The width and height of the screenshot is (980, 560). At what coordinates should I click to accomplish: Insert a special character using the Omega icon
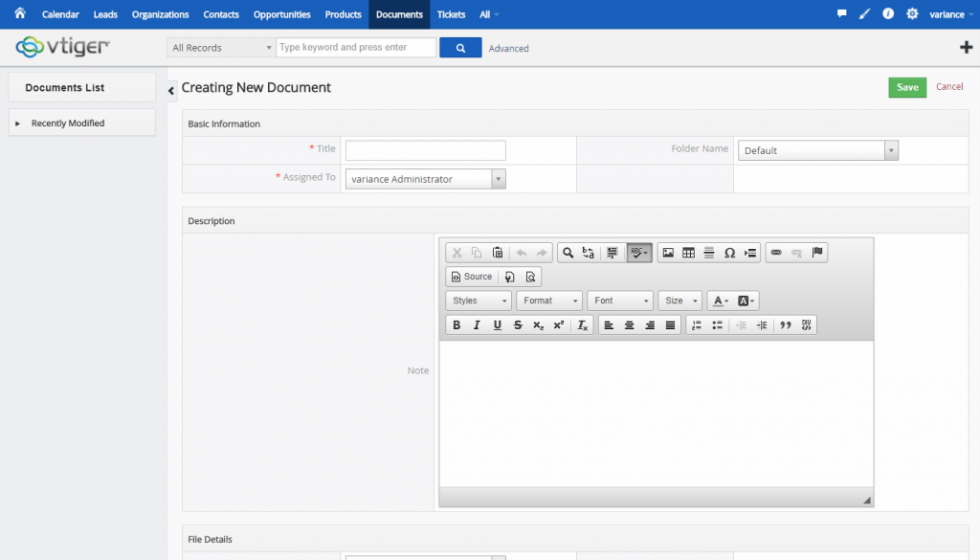click(729, 253)
